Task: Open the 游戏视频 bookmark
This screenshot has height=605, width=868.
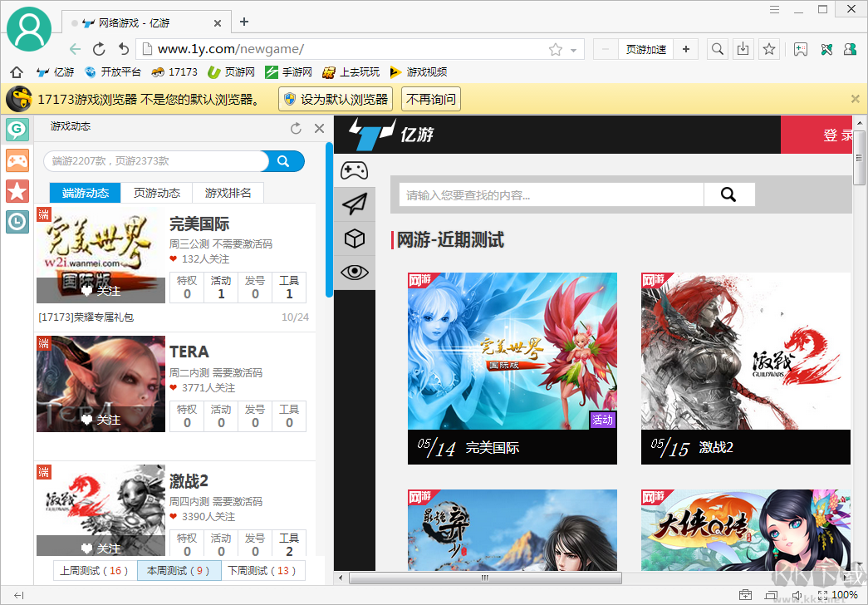Action: click(419, 72)
